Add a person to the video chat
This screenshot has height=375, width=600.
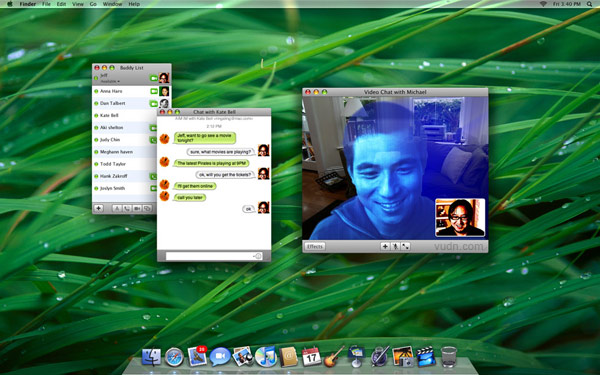pyautogui.click(x=385, y=246)
